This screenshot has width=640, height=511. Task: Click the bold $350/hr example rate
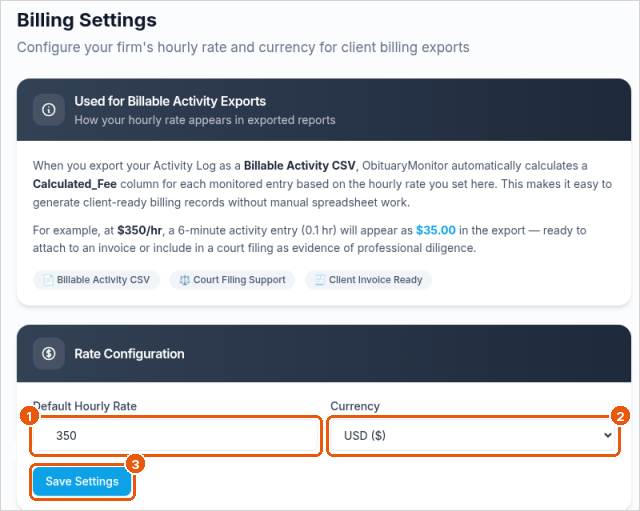click(140, 230)
